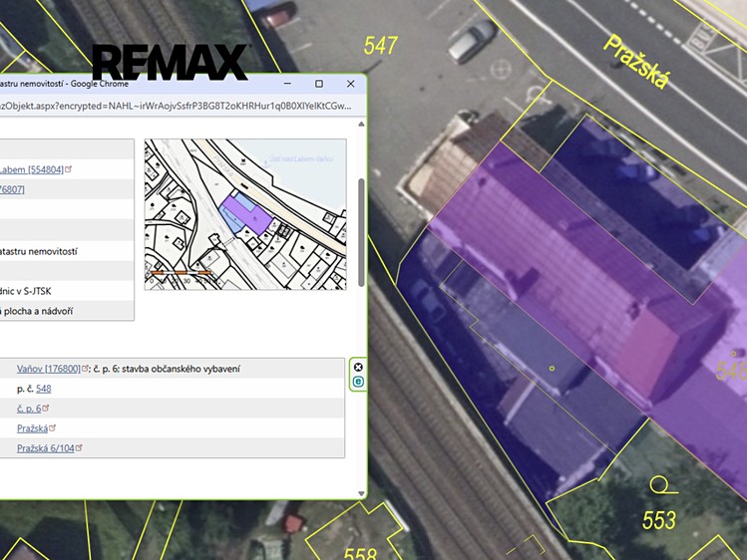Click the popup address bar URL
This screenshot has height=560, width=747.
point(176,106)
